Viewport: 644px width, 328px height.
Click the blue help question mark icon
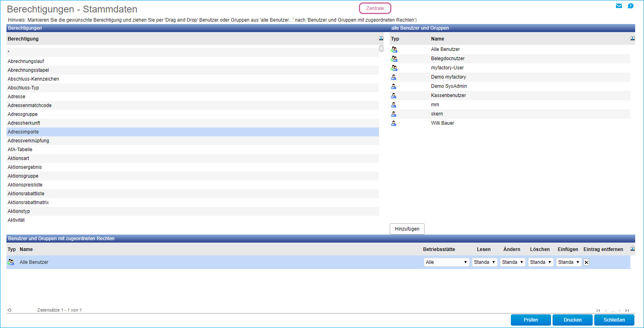click(630, 6)
